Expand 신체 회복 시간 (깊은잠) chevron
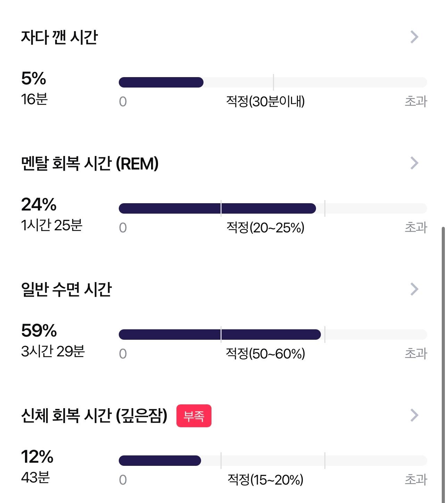This screenshot has height=503, width=448. click(414, 415)
